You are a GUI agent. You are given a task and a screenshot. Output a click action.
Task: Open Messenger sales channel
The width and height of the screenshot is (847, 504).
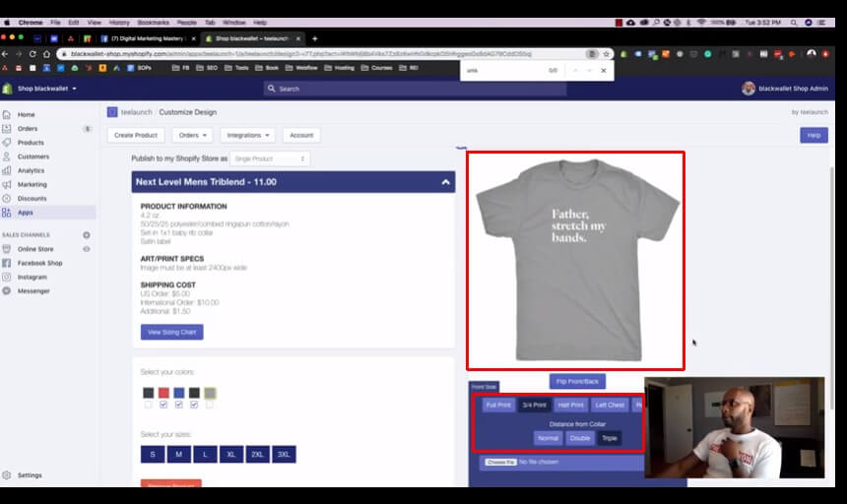tap(33, 290)
